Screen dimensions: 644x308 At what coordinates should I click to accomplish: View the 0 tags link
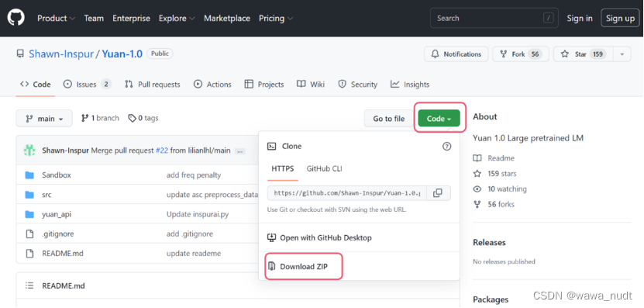pyautogui.click(x=143, y=118)
